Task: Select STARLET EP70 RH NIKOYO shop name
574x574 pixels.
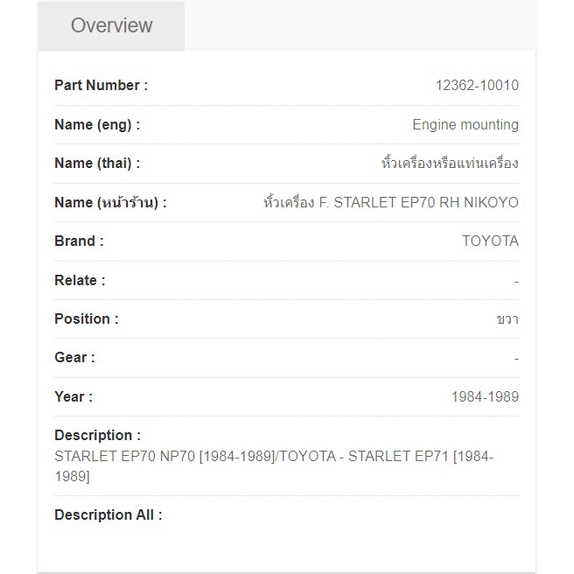Action: click(391, 202)
